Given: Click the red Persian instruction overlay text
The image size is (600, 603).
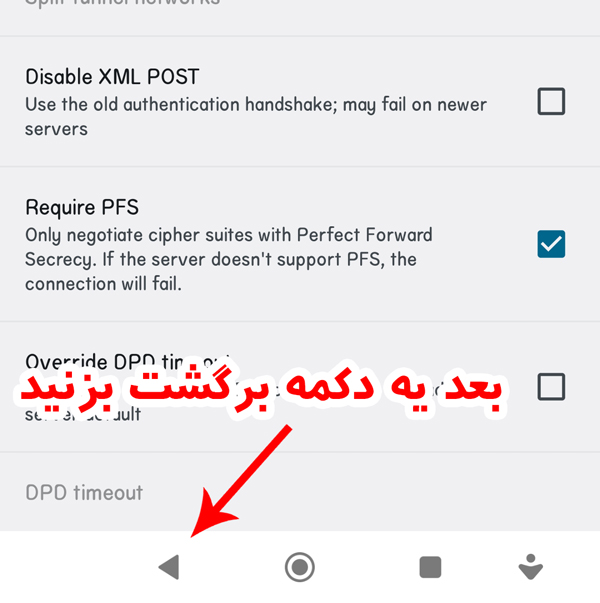Looking at the screenshot, I should (x=261, y=388).
